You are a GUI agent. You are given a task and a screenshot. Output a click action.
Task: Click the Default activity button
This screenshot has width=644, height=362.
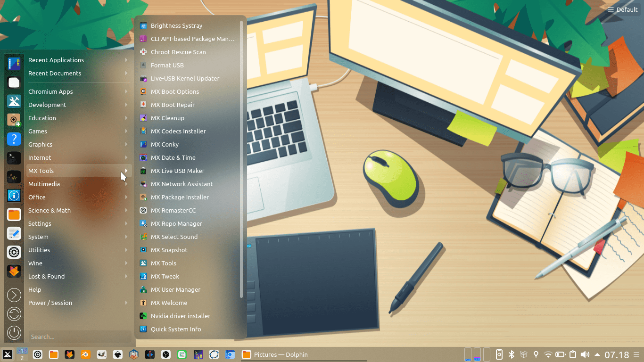pos(623,9)
